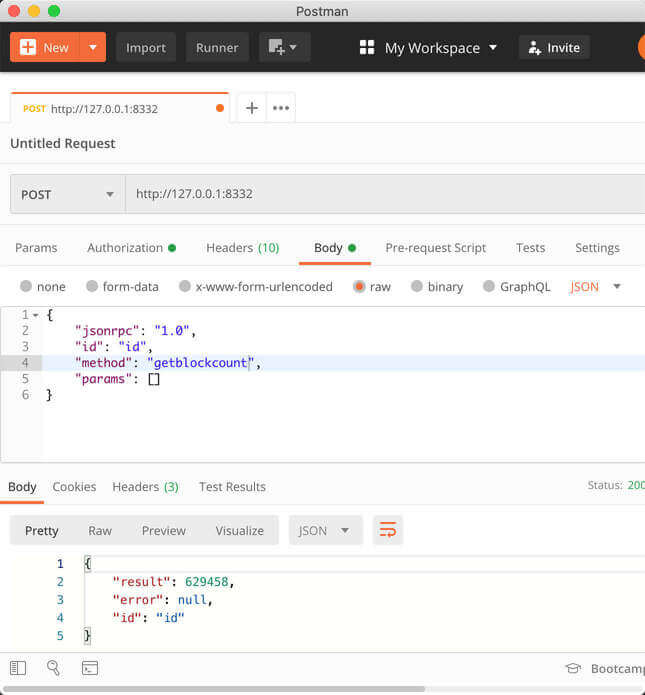Open the Pre-request Script tab
Viewport: 645px width, 695px height.
pos(435,247)
